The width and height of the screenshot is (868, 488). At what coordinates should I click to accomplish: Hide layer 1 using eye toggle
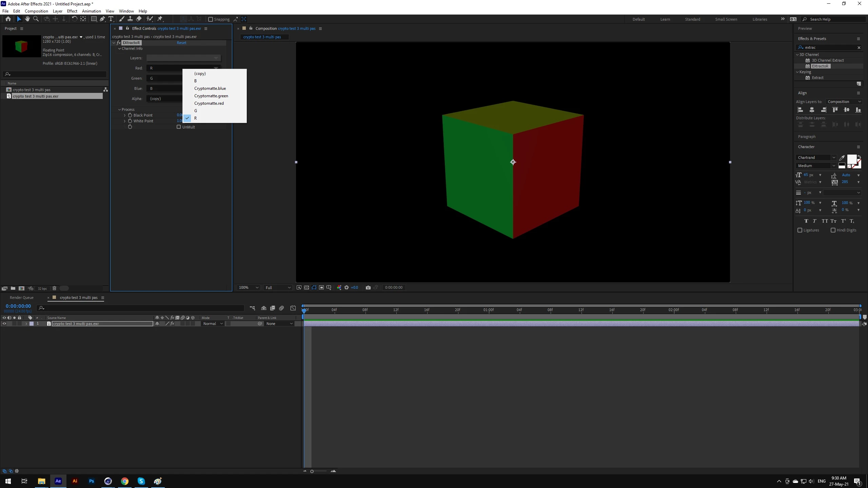coord(4,324)
